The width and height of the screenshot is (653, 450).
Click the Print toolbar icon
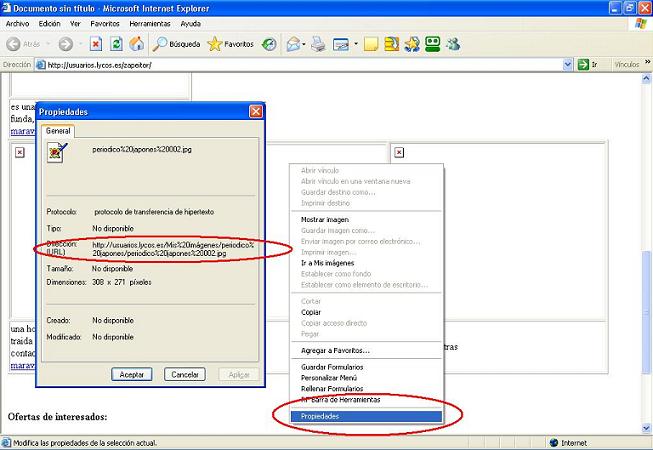(318, 44)
